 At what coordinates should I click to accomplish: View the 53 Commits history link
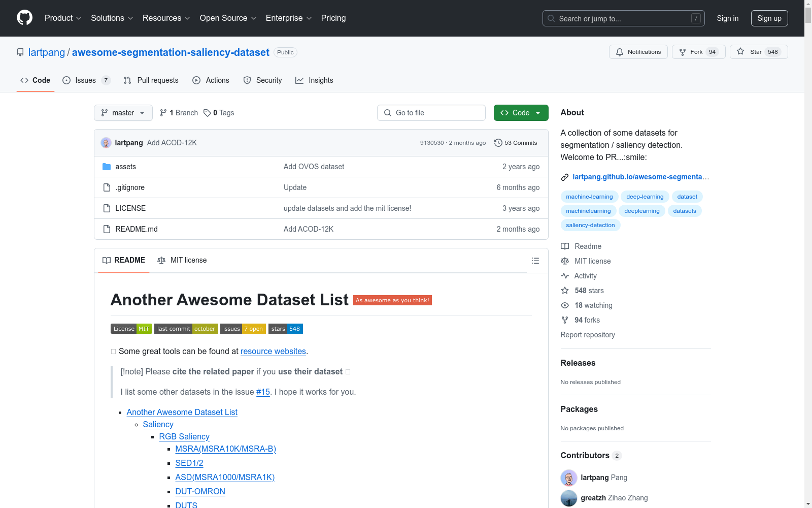[x=516, y=143]
